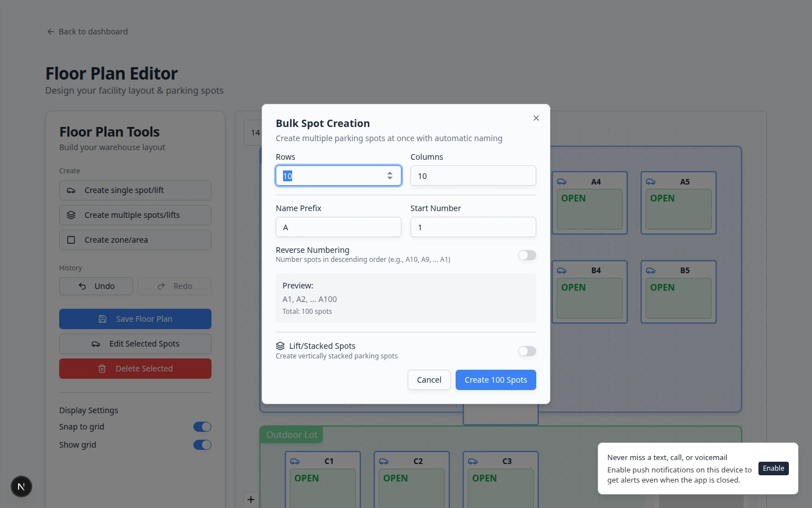Click the Preview text A1, A2, ... A100
Image resolution: width=812 pixels, height=508 pixels.
310,299
